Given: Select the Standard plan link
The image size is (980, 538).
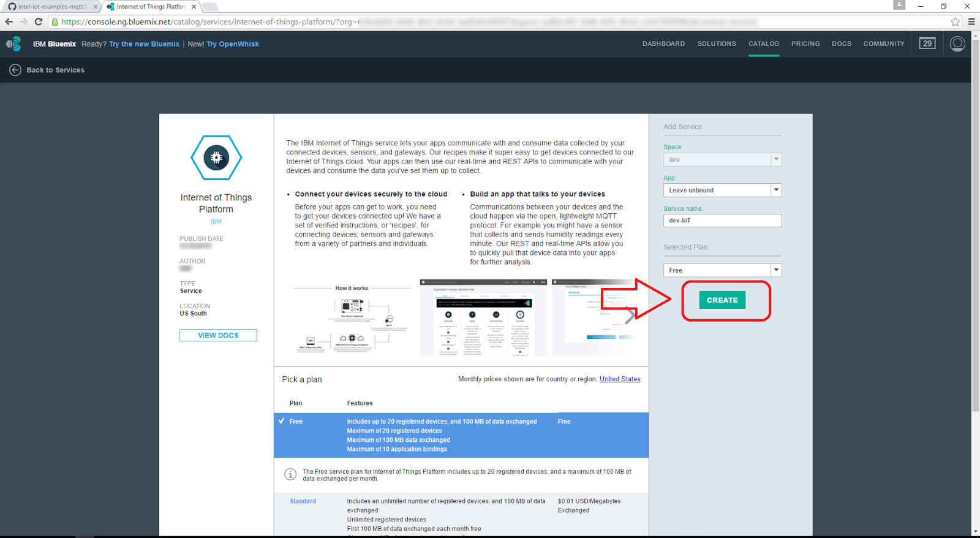Looking at the screenshot, I should 303,501.
